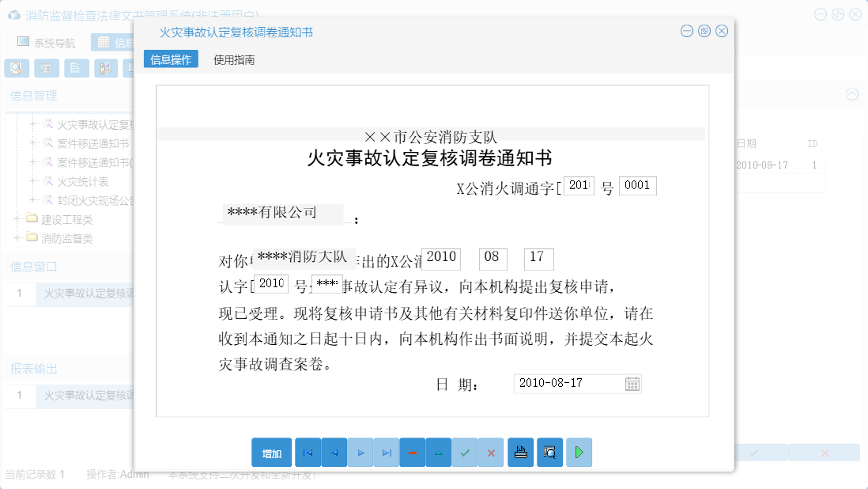This screenshot has height=489, width=868.
Task: Click the 201 year field in document number
Action: point(579,185)
